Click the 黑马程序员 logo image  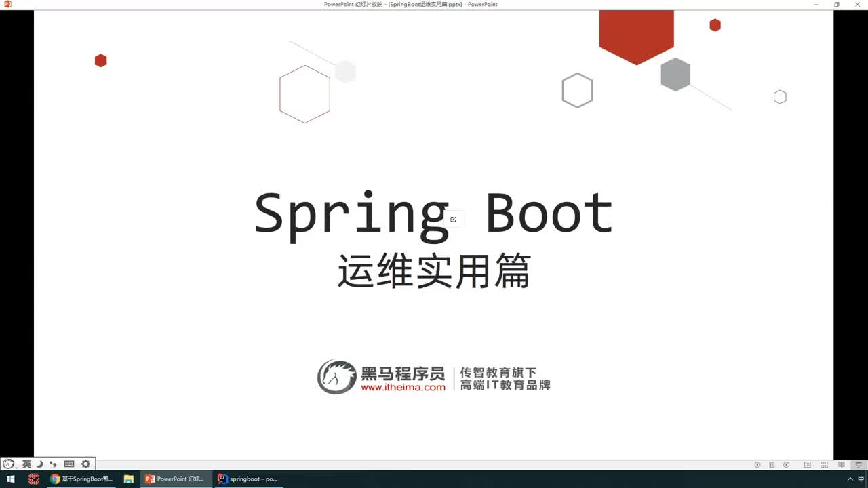tap(337, 377)
